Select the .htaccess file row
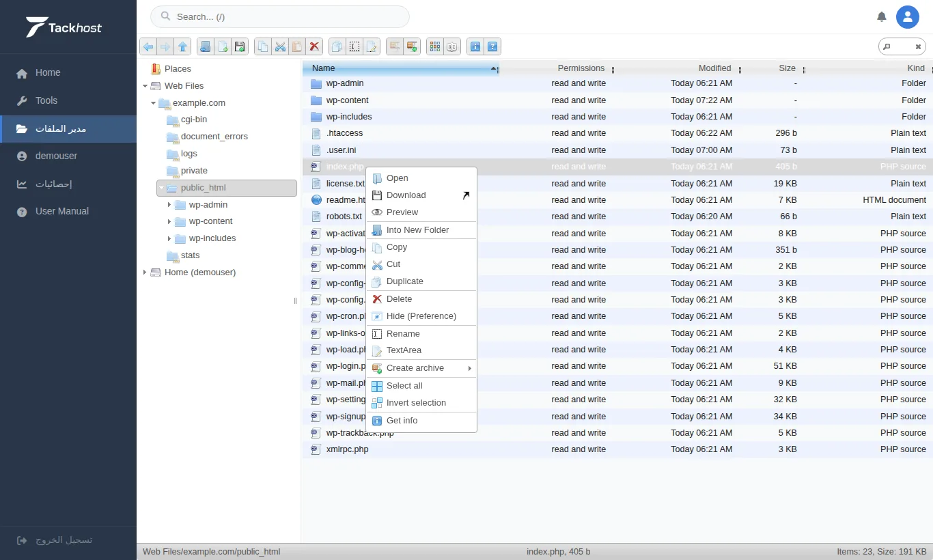The image size is (933, 560). [617, 133]
